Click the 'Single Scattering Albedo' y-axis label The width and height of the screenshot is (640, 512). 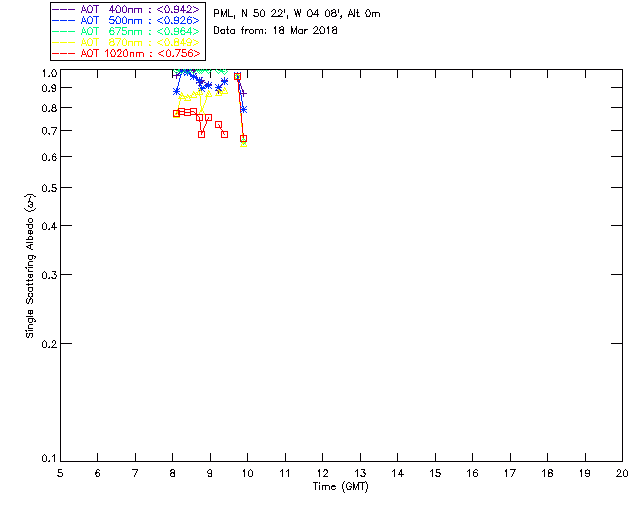(30, 265)
